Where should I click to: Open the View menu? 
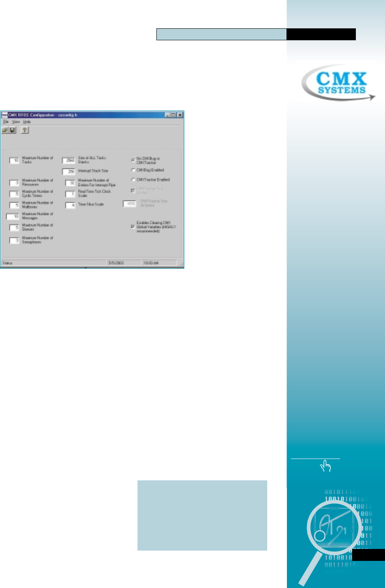click(16, 122)
